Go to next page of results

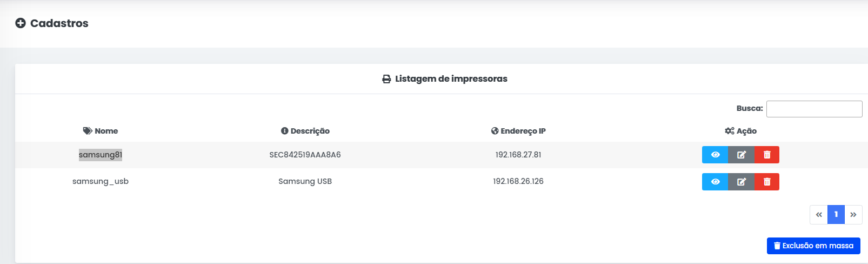pyautogui.click(x=853, y=215)
